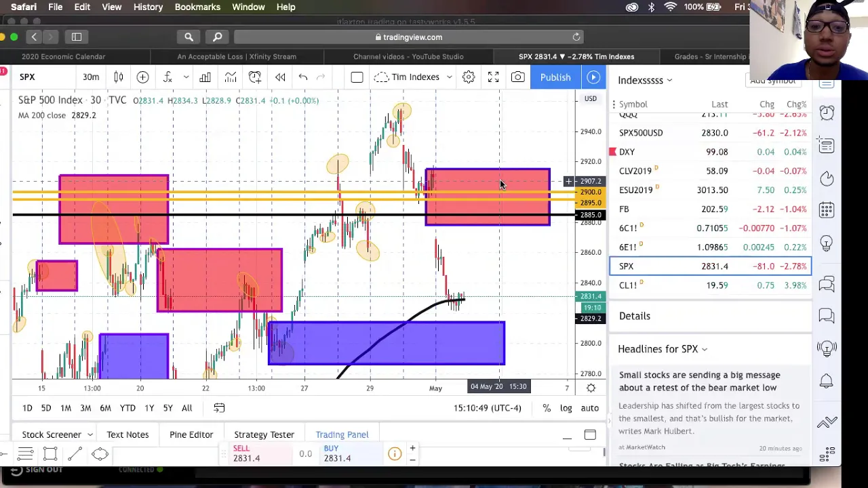This screenshot has height=488, width=868.
Task: Click the time axis settings gear
Action: click(x=591, y=388)
